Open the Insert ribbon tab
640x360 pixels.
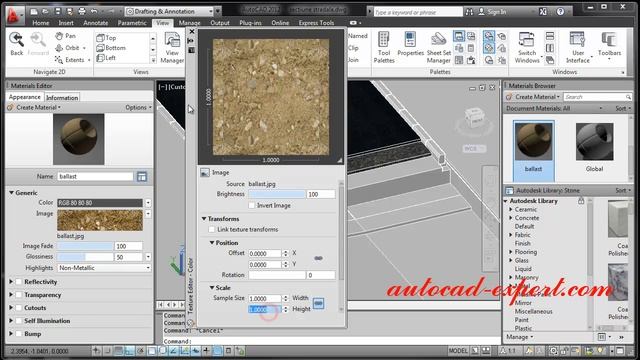(x=66, y=23)
